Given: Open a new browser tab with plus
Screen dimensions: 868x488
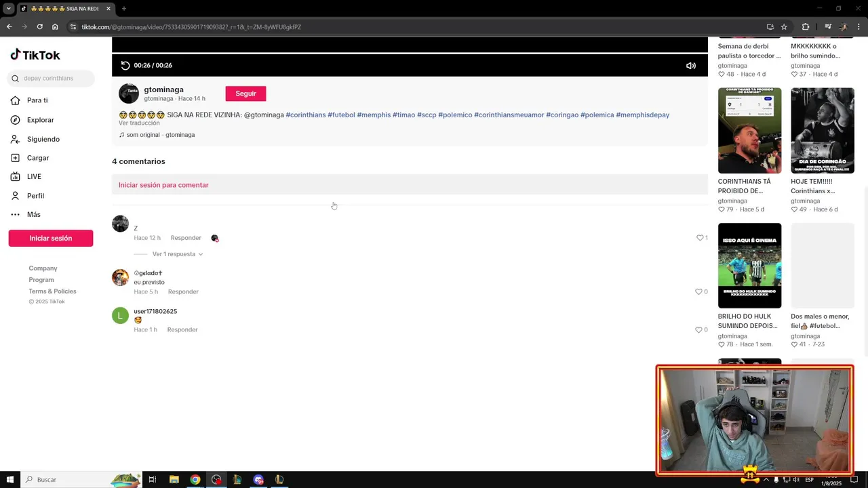Looking at the screenshot, I should tap(123, 9).
